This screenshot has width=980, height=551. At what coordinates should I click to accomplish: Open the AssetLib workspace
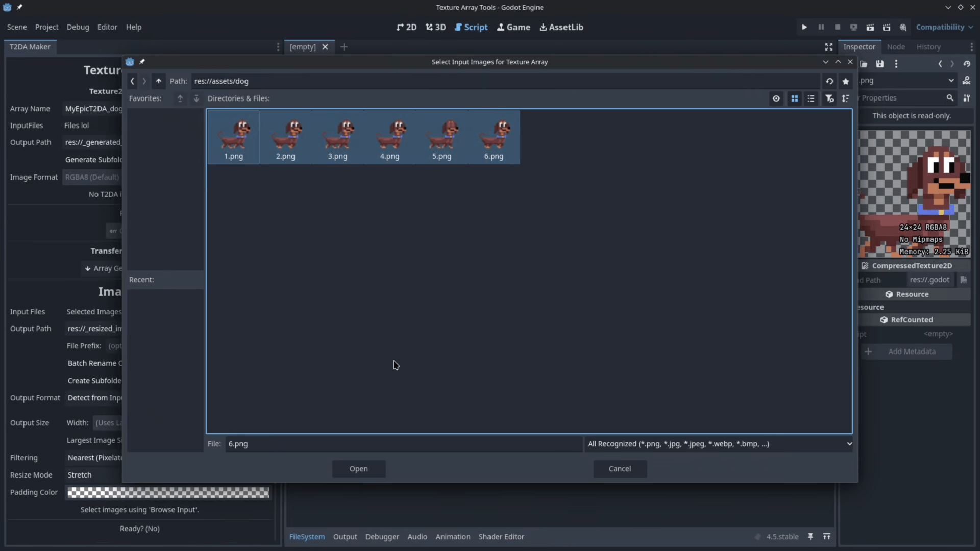[561, 27]
